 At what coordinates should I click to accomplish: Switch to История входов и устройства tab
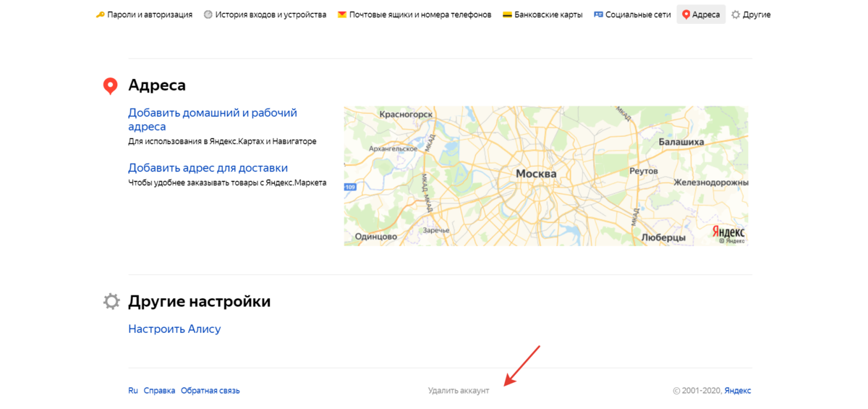coord(271,14)
